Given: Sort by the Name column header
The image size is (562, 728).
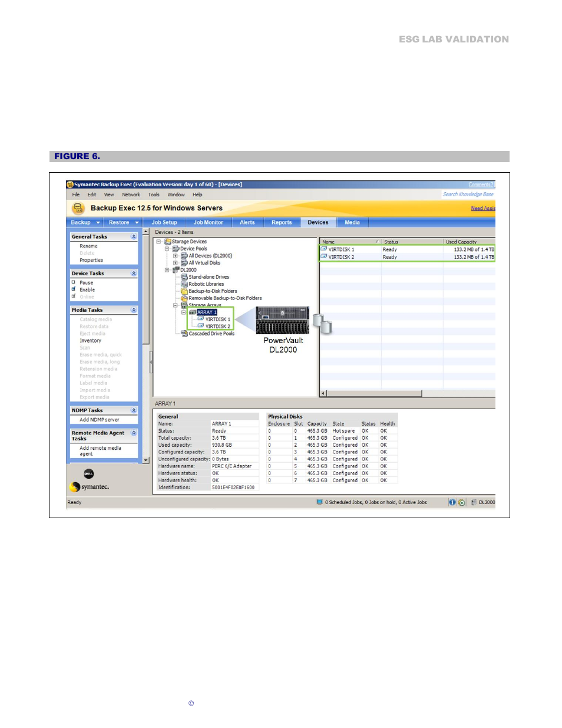Looking at the screenshot, I should [x=350, y=242].
